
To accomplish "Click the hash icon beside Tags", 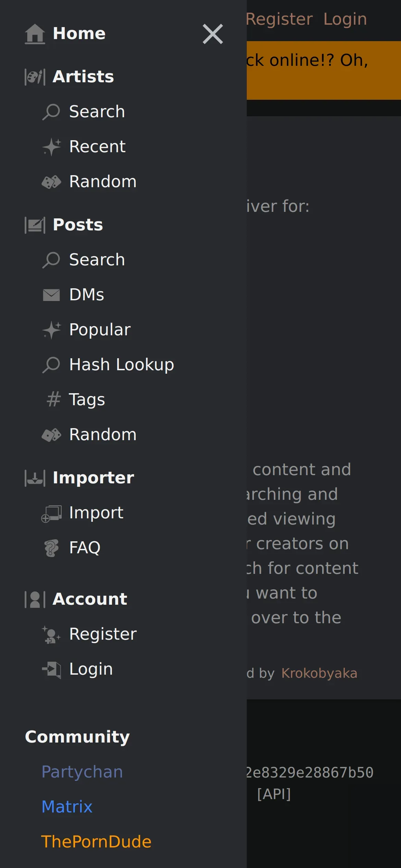I will 53,399.
